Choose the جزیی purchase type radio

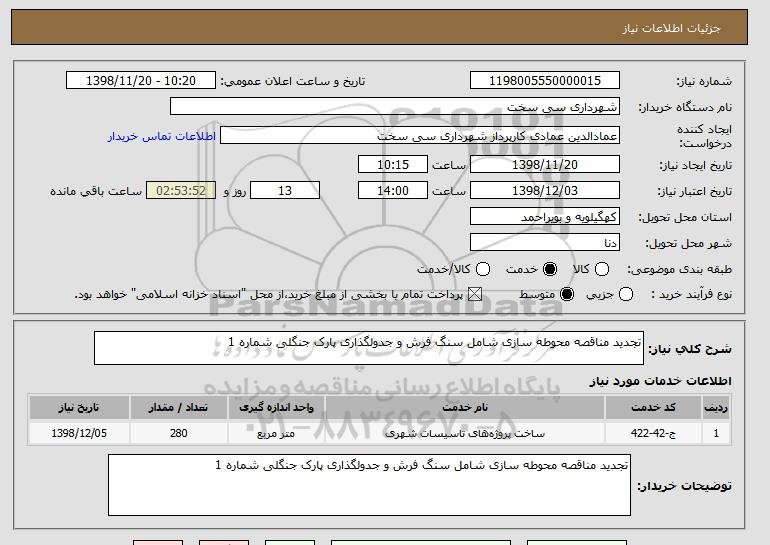point(626,294)
